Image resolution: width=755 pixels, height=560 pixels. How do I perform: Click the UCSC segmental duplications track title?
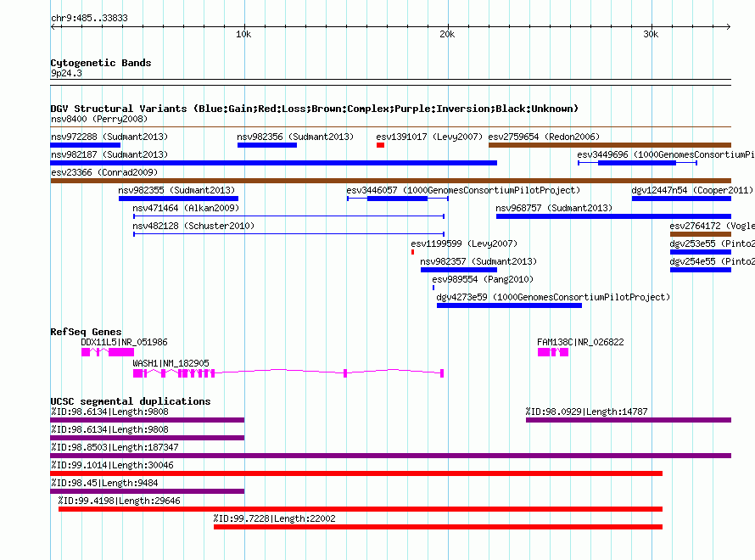coord(131,401)
